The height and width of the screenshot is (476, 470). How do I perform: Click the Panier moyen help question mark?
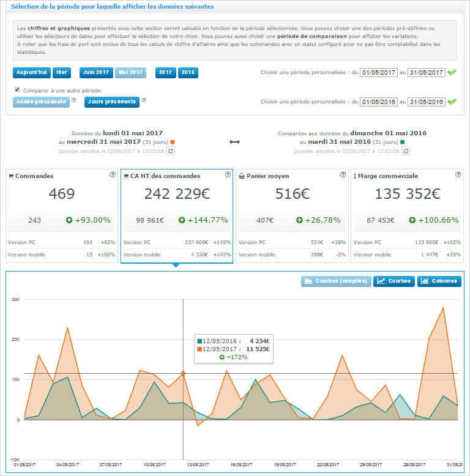click(343, 174)
